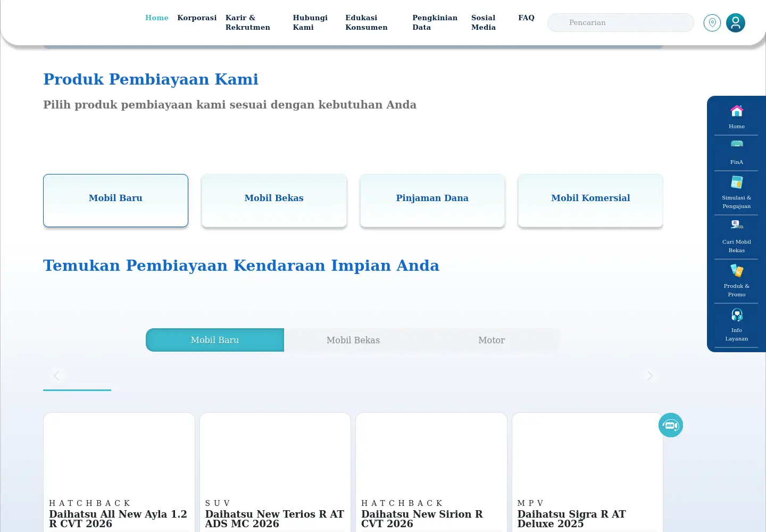Switch to the Mobil Baru vehicle tab
766x532 pixels.
[215, 340]
